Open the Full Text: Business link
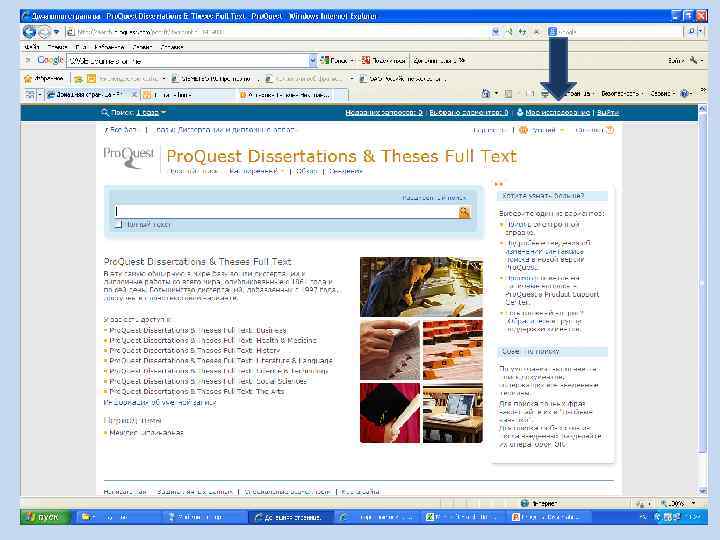 [x=198, y=330]
